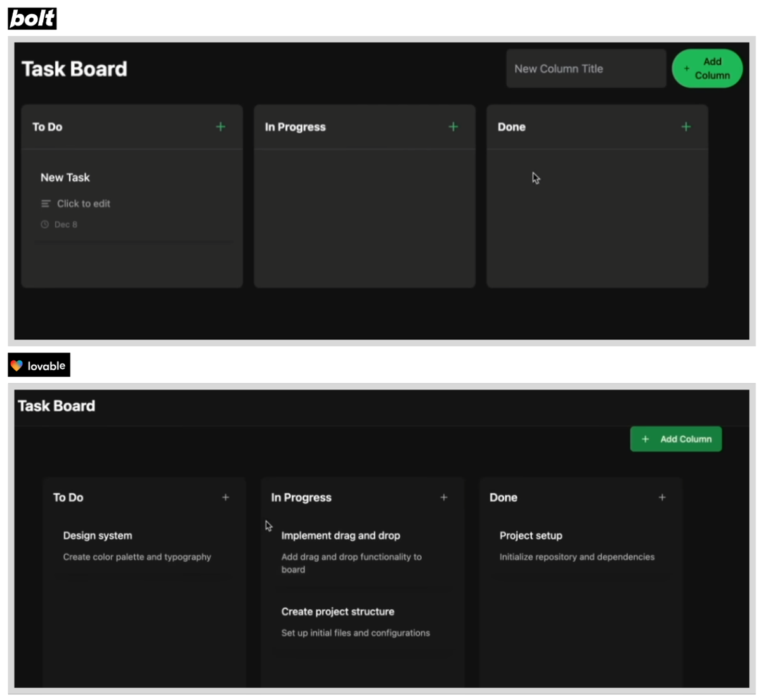Click the Done column title in Lovable board

click(504, 498)
